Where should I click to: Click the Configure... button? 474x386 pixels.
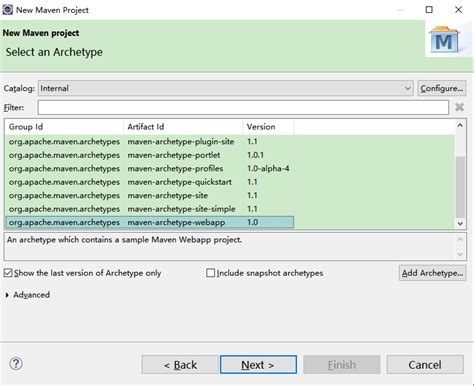tap(441, 88)
